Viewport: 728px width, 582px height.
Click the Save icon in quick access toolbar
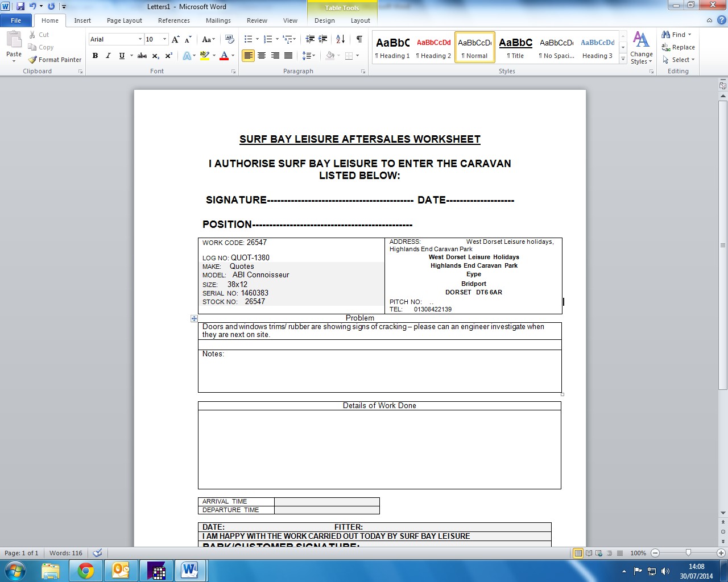point(20,7)
